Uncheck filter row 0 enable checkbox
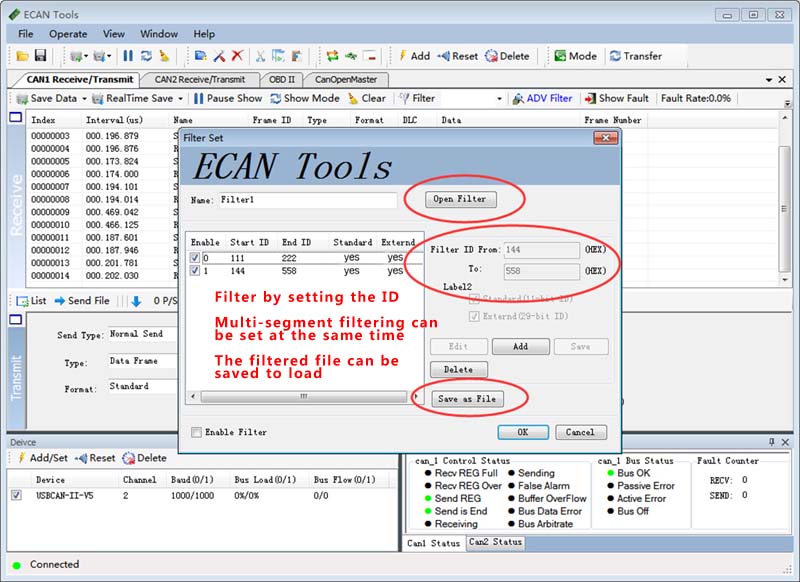 [x=195, y=258]
